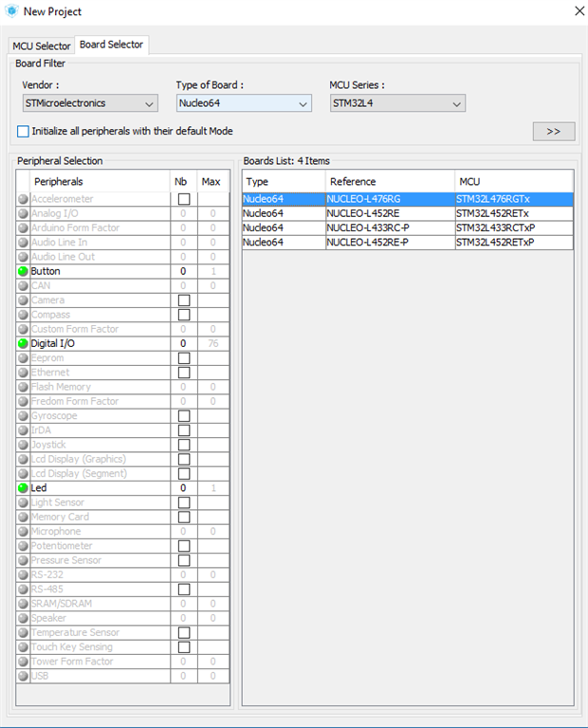Select the NUCLEO-L433RC-P board row
Image resolution: width=588 pixels, height=728 pixels.
[389, 227]
